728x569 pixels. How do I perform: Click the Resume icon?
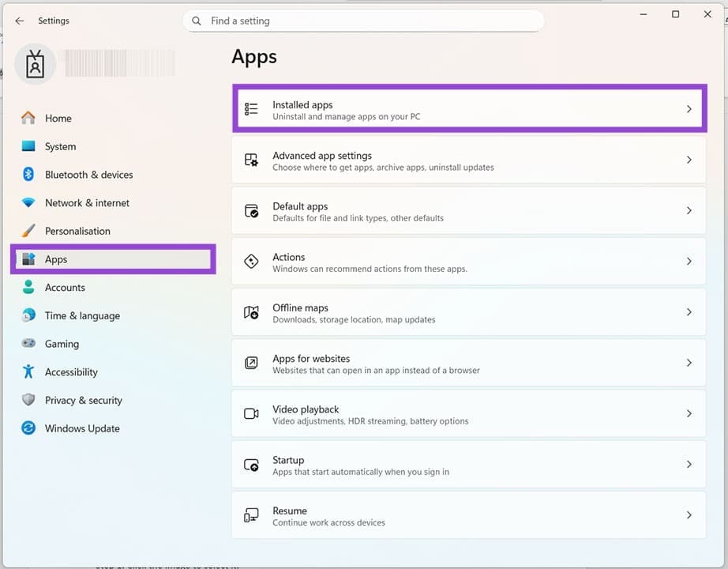pyautogui.click(x=251, y=514)
